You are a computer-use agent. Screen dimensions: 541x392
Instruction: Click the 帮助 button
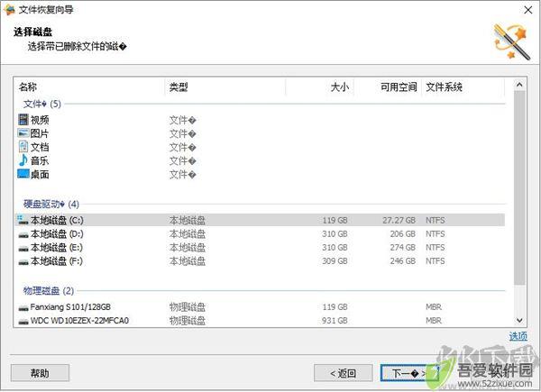pyautogui.click(x=40, y=373)
